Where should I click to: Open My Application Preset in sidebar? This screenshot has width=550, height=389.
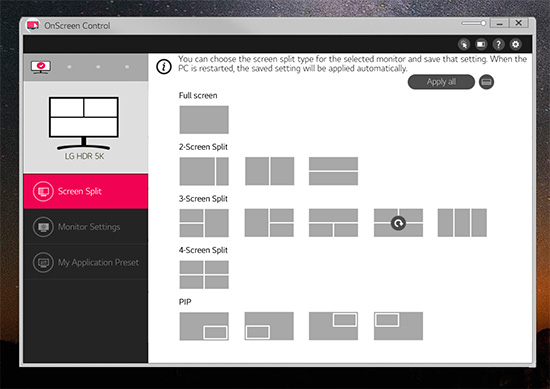click(x=86, y=262)
